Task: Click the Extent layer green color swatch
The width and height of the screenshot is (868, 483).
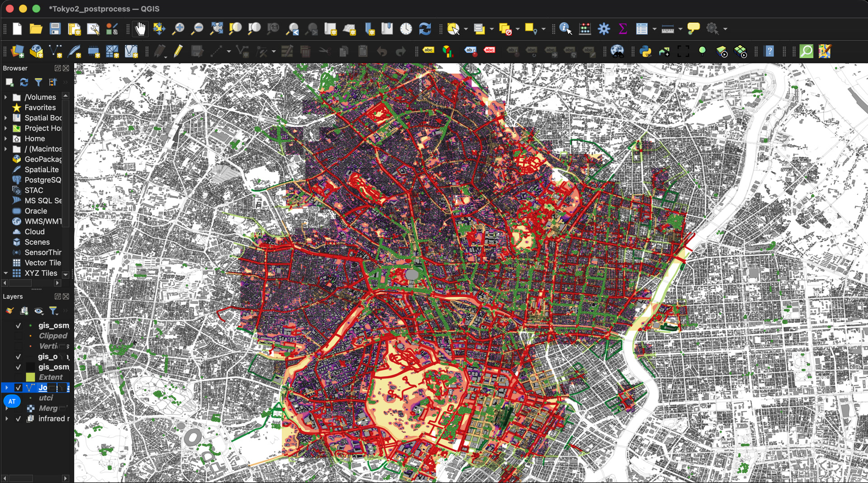Action: click(30, 377)
